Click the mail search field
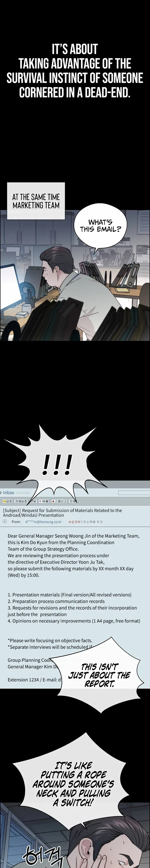The height and width of the screenshot is (868, 150). [x=134, y=493]
